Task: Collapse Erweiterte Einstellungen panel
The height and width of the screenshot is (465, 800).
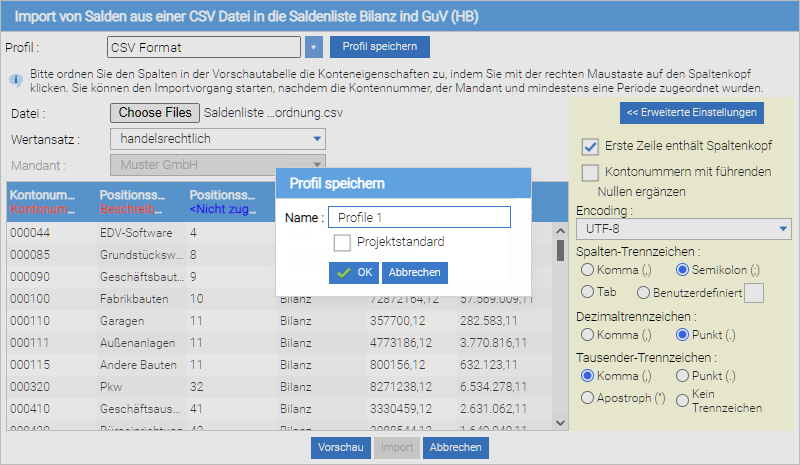Action: pyautogui.click(x=691, y=112)
